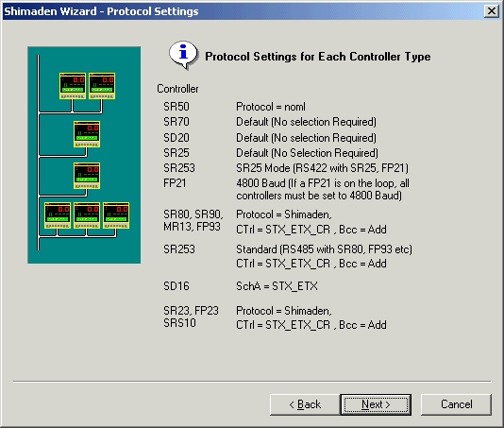Click the blue information speech-bubble icon

click(x=183, y=55)
